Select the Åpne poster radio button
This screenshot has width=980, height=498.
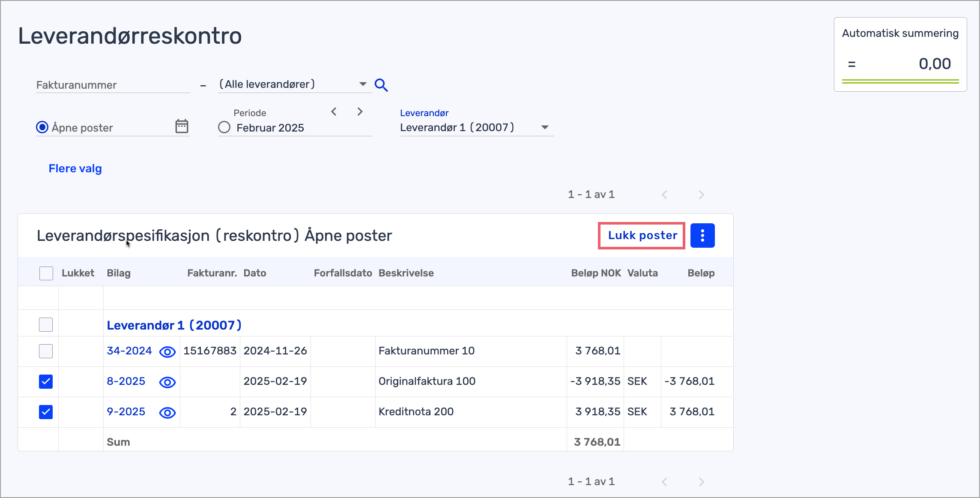pyautogui.click(x=42, y=127)
